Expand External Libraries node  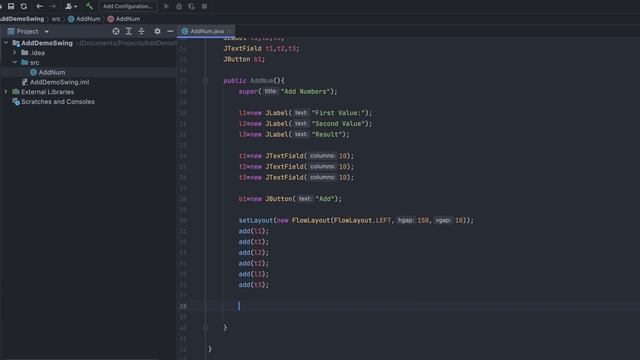click(6, 92)
